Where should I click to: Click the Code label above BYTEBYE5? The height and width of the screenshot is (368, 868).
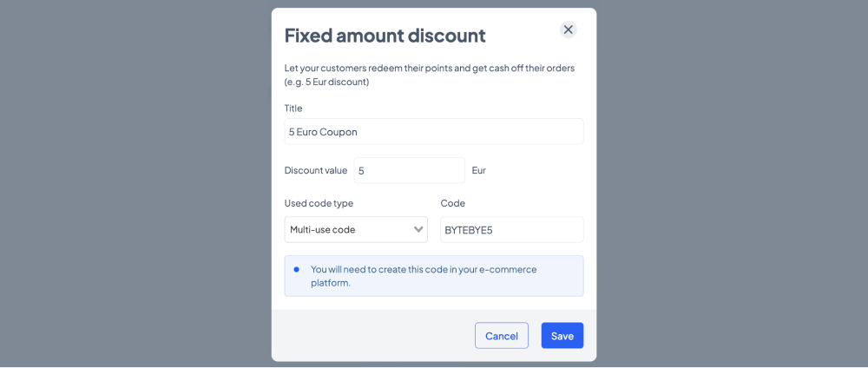[453, 203]
